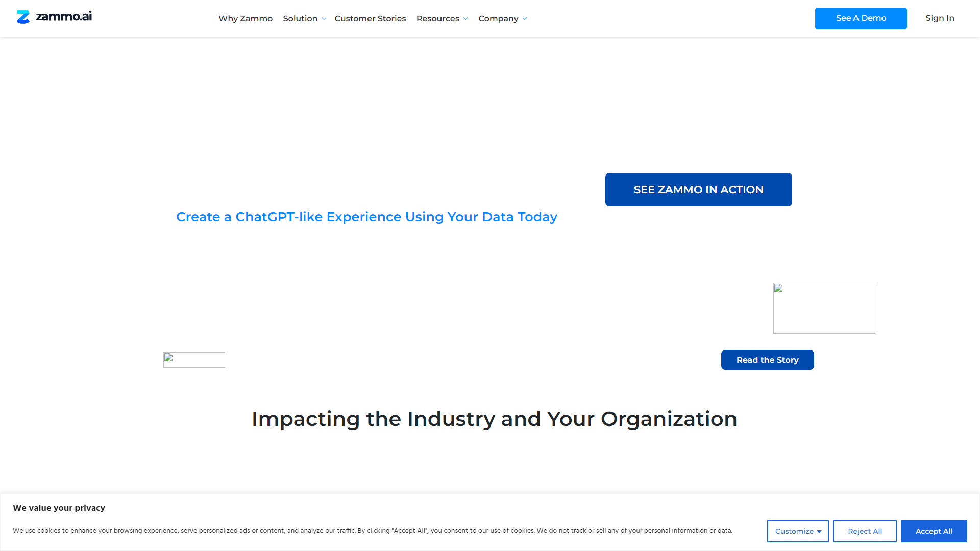This screenshot has height=551, width=980.
Task: Expand the Solution menu chevron
Action: 324,19
